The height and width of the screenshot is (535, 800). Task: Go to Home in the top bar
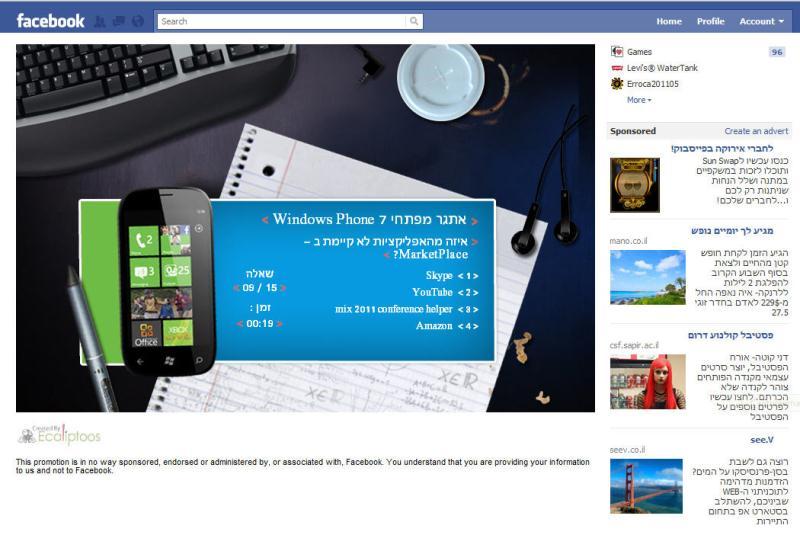(x=669, y=21)
